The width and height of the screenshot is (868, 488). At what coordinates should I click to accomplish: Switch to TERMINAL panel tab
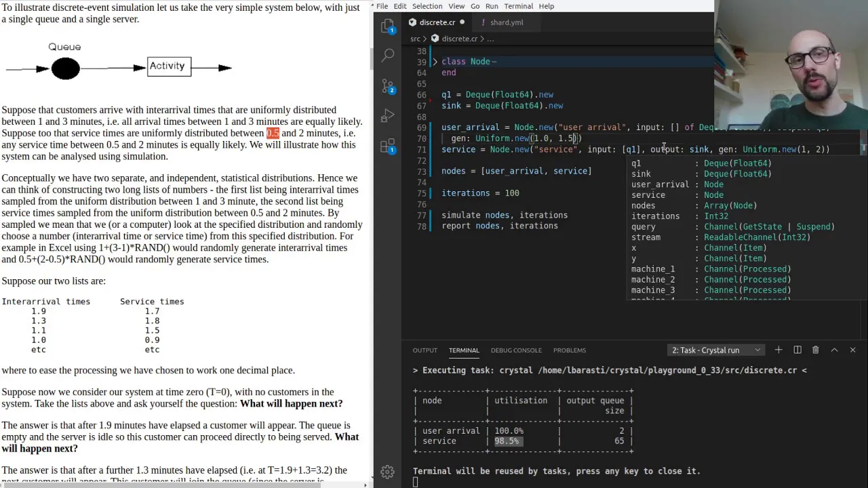pos(464,350)
